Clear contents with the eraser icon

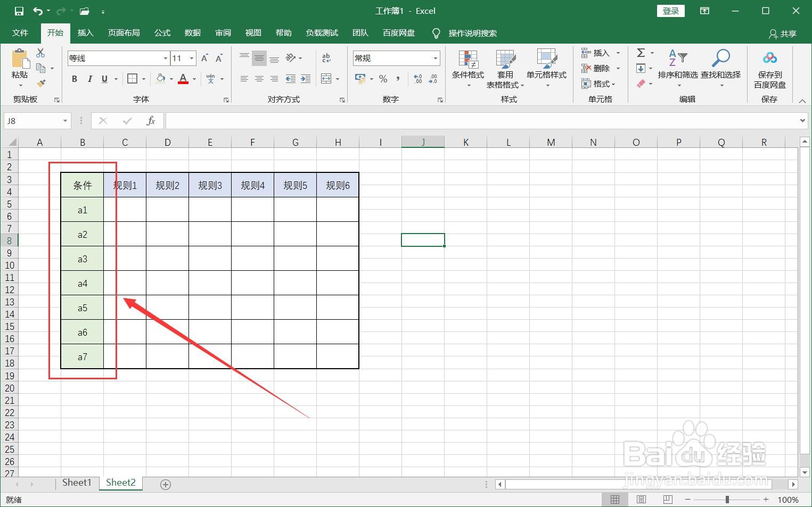[641, 84]
